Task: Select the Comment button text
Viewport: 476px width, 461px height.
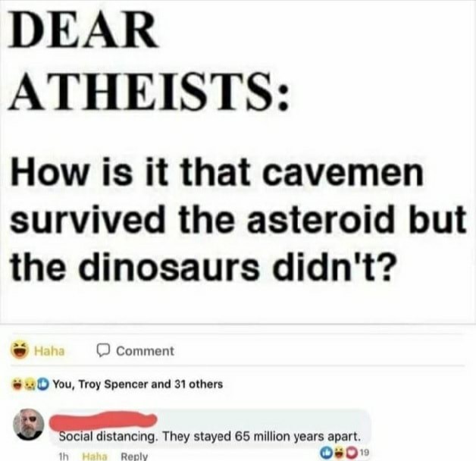Action: click(146, 351)
